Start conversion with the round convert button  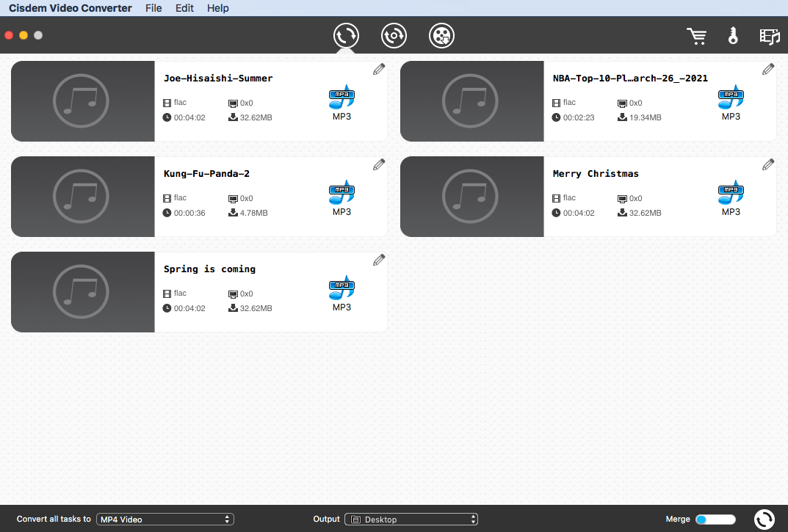(x=764, y=520)
